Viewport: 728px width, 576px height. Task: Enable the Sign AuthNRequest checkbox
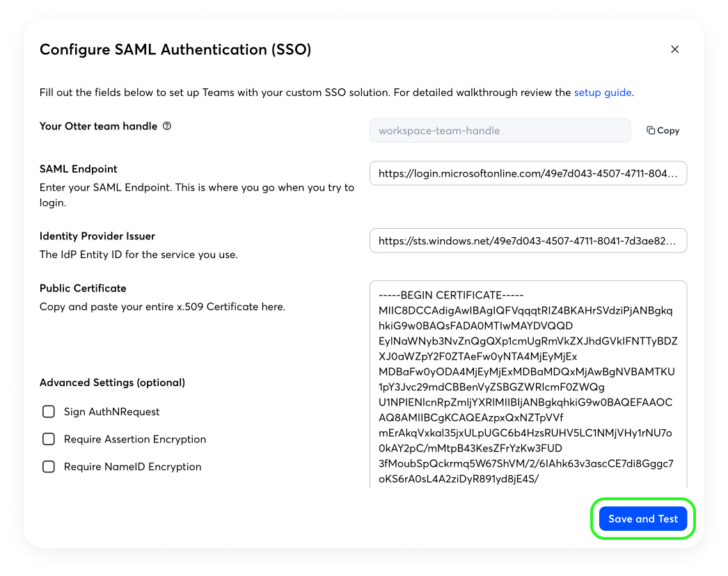(49, 412)
